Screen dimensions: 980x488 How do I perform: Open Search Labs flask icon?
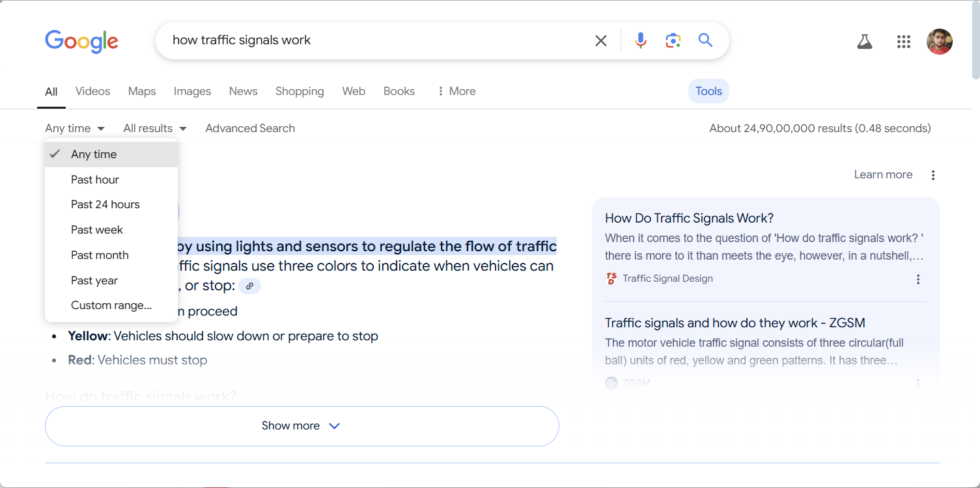[x=865, y=42]
